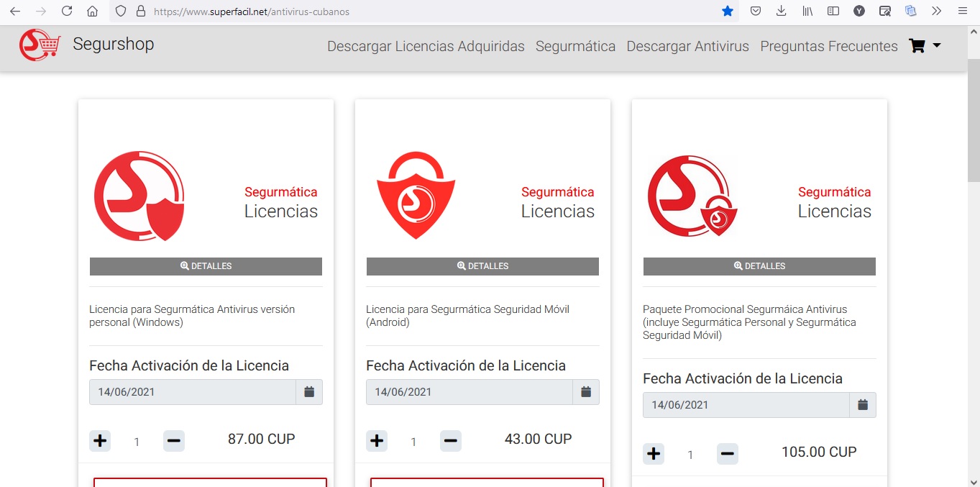This screenshot has width=980, height=487.
Task: Open browser downloads panel
Action: [782, 12]
